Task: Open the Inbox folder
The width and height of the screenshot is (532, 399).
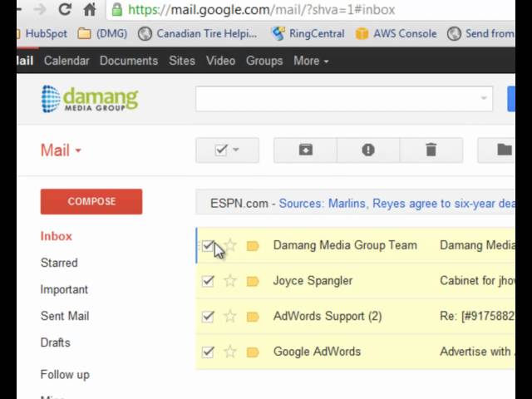Action: tap(57, 236)
